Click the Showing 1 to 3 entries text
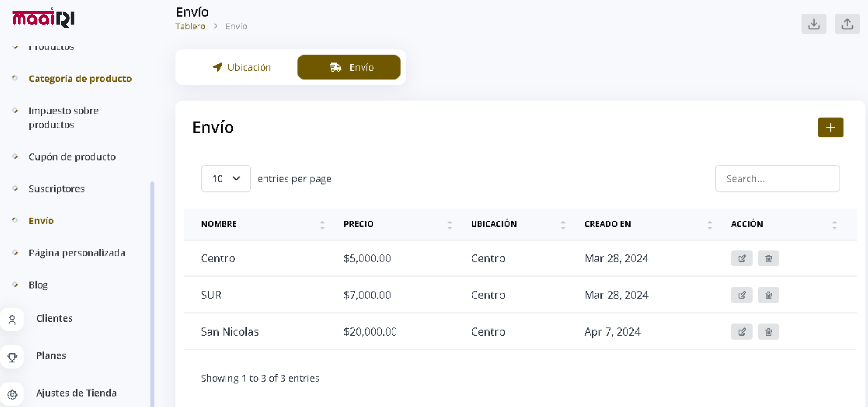The image size is (868, 407). 260,379
